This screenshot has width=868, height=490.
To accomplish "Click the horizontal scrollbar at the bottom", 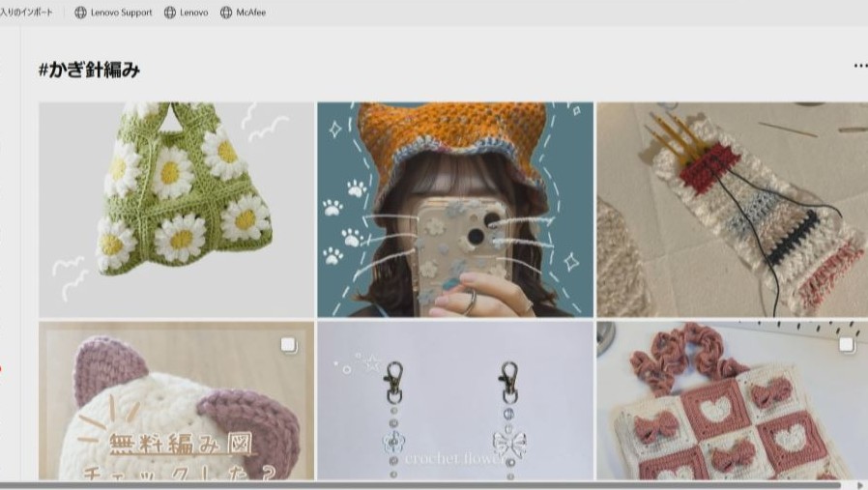I will [420, 485].
